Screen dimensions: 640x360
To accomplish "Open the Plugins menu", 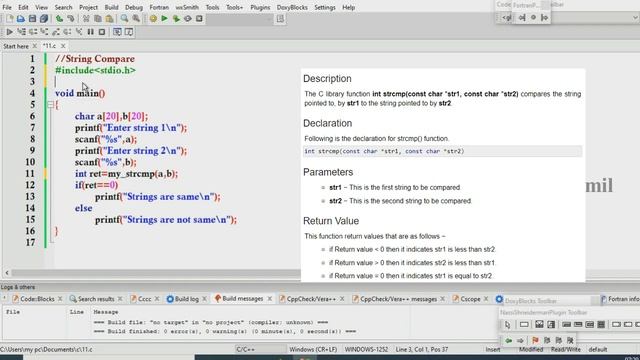I will (260, 7).
